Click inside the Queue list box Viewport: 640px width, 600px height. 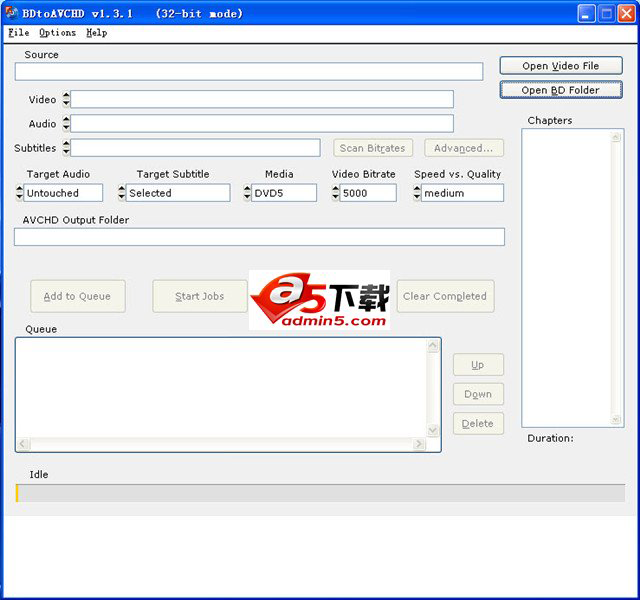pyautogui.click(x=222, y=388)
